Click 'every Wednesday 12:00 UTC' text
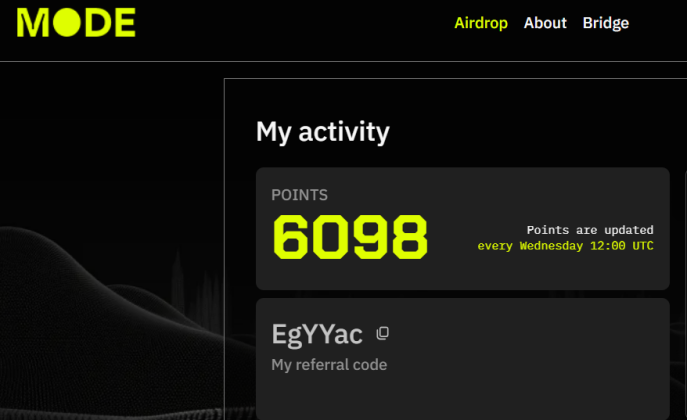This screenshot has width=687, height=420. (565, 246)
